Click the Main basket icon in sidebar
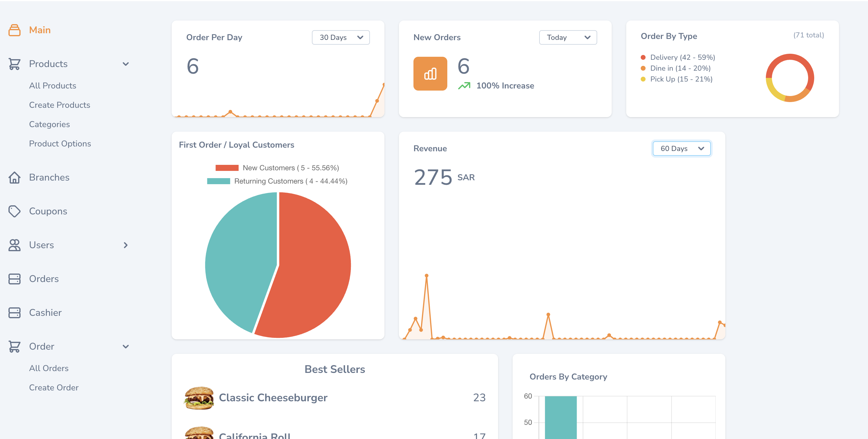868x439 pixels. (15, 30)
